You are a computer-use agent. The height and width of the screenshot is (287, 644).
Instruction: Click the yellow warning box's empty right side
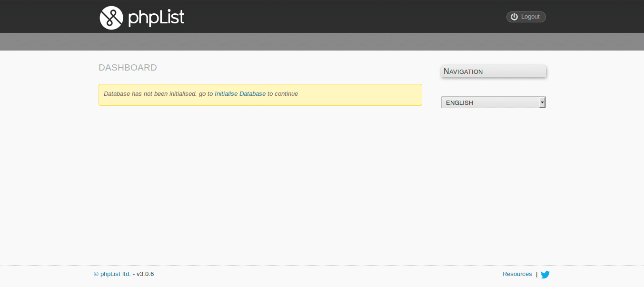tap(371, 94)
